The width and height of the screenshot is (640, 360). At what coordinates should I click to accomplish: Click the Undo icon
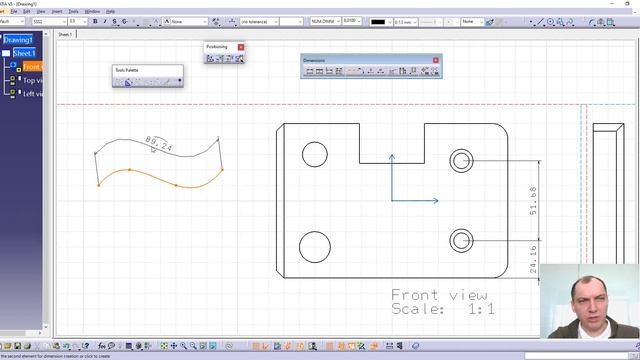point(66,346)
